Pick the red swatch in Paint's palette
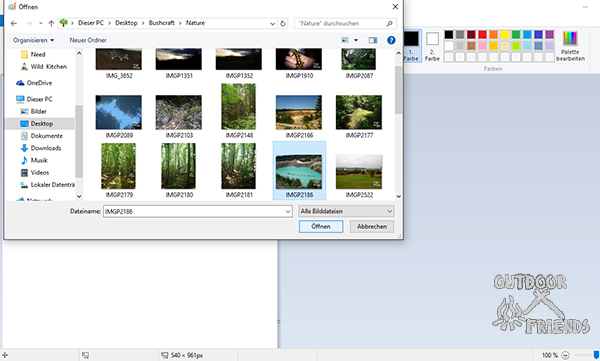The image size is (600, 361). (x=483, y=35)
